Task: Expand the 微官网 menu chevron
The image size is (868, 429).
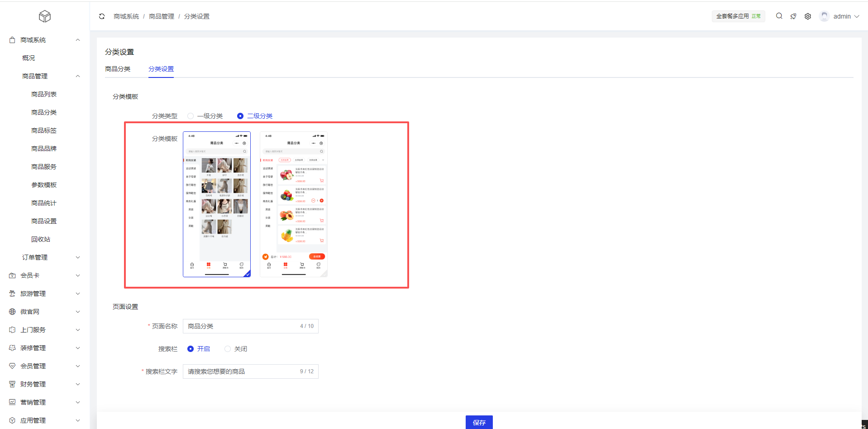Action: pos(78,312)
